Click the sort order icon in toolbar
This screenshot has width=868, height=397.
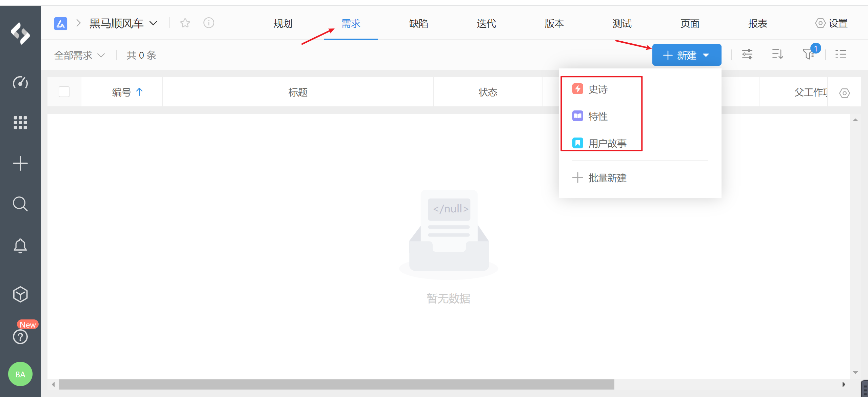(x=777, y=54)
